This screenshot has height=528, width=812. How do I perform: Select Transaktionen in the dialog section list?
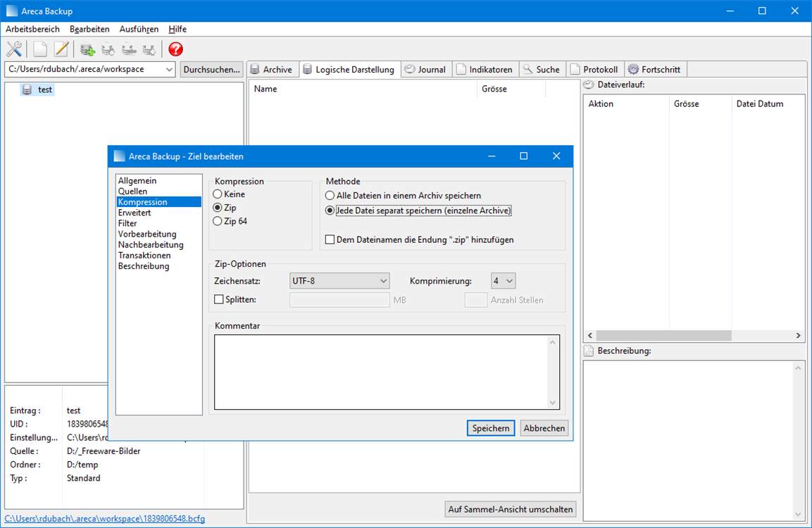158,255
